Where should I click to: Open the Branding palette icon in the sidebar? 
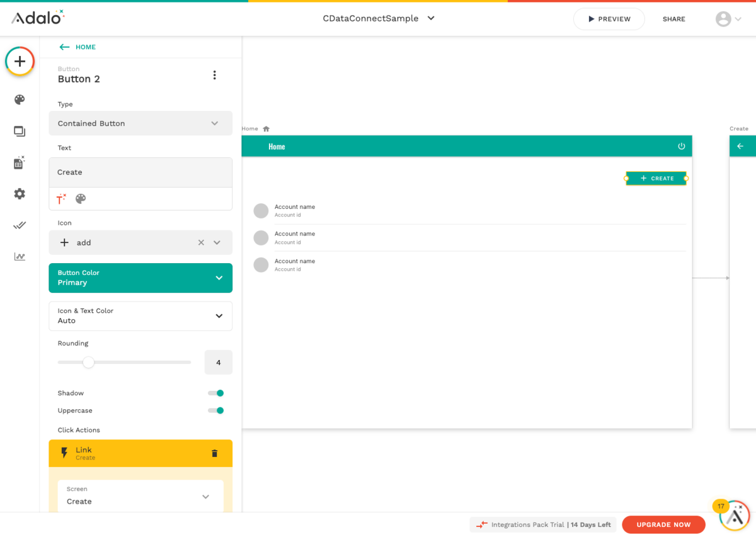point(20,99)
